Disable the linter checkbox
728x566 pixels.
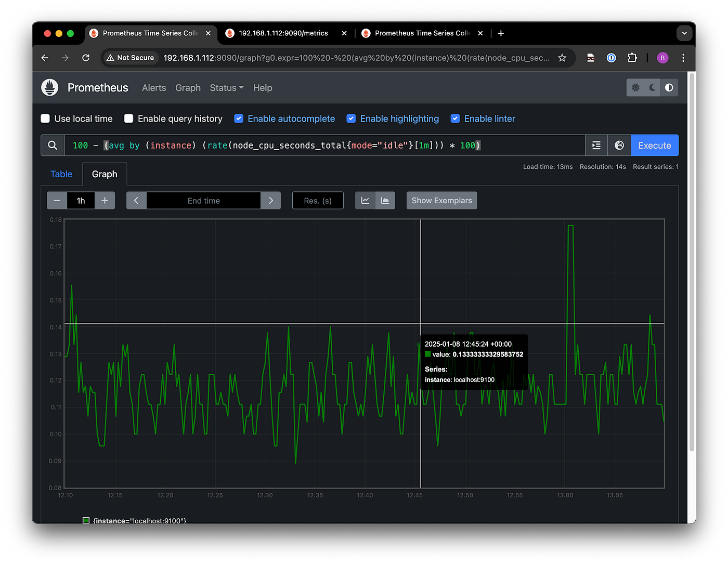pos(455,119)
